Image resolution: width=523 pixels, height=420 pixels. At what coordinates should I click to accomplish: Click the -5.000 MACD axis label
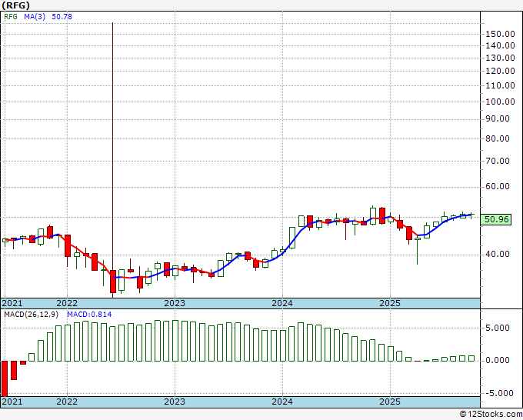point(498,393)
